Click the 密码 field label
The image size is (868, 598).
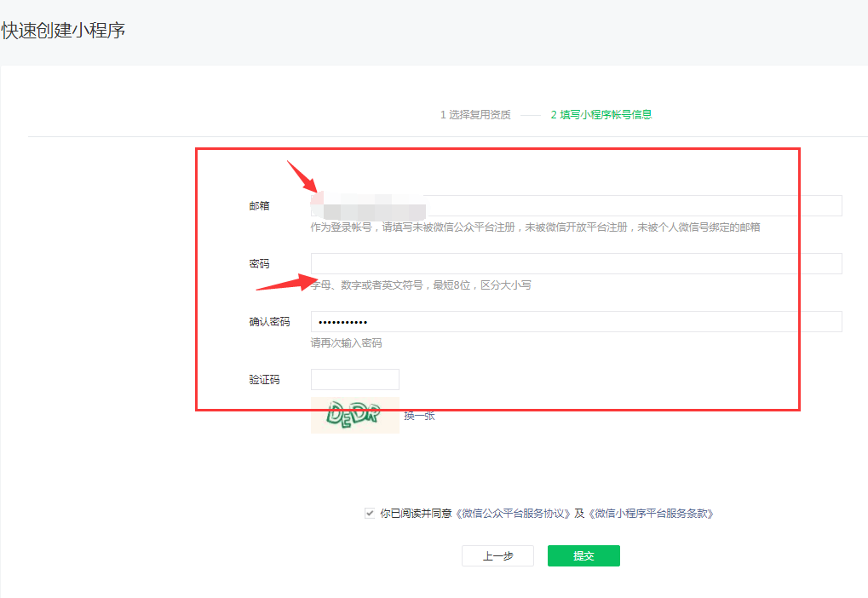coord(259,263)
